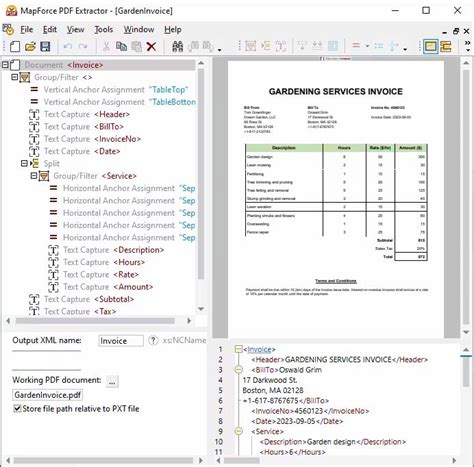This screenshot has width=474, height=467.
Task: Select Text Capture <InvoiceNo> node
Action: tap(85, 139)
